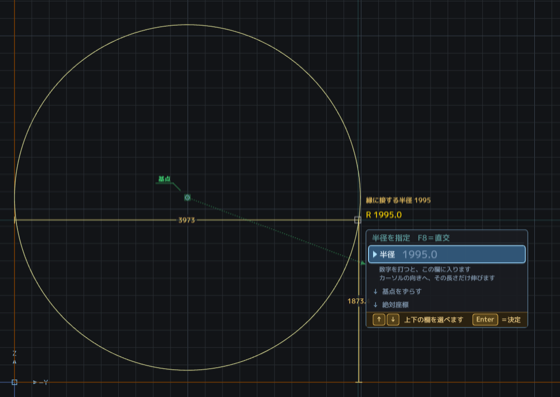Screen dimensions: 560x397
Task: Select the 基点をずらす option
Action: coord(398,291)
